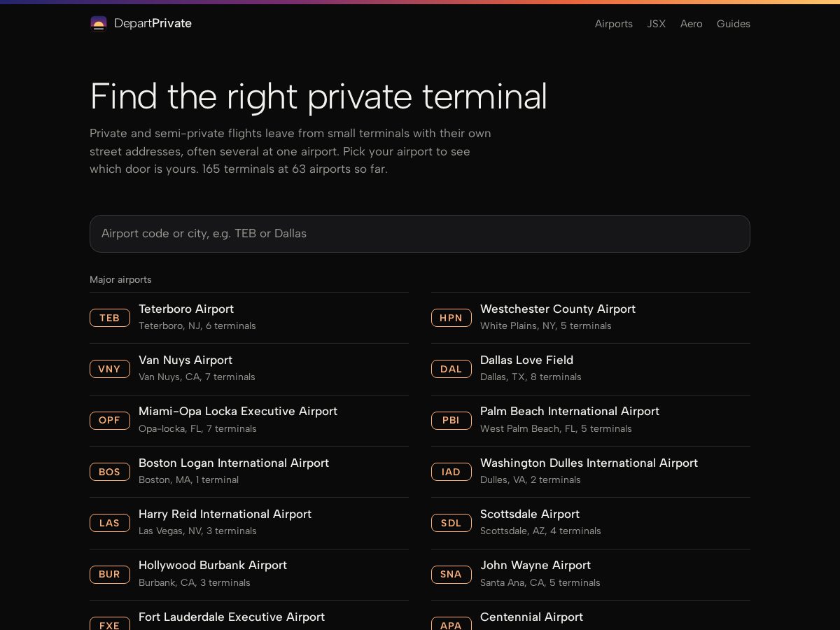Click "White Plains, NY, 5 terminals" text
The width and height of the screenshot is (840, 630).
point(546,326)
